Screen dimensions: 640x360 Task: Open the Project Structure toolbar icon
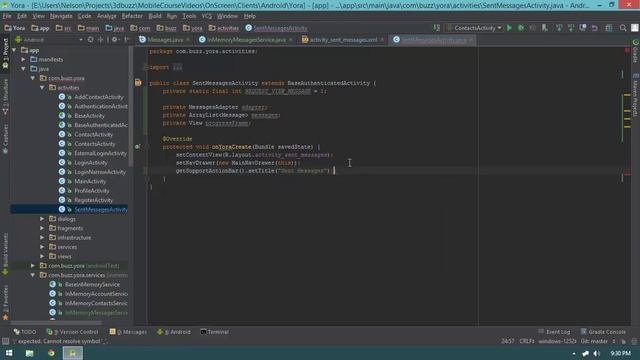point(609,28)
